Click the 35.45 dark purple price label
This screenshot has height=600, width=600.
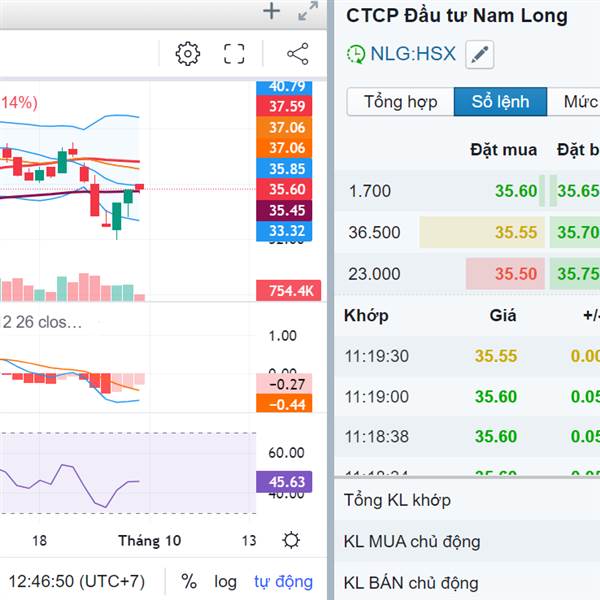coord(284,210)
